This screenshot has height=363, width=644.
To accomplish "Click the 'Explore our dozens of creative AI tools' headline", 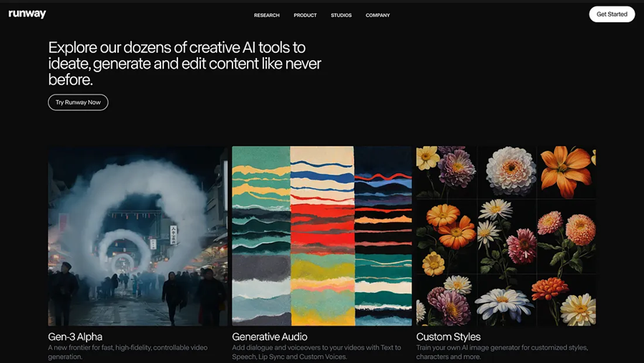I will pyautogui.click(x=185, y=64).
